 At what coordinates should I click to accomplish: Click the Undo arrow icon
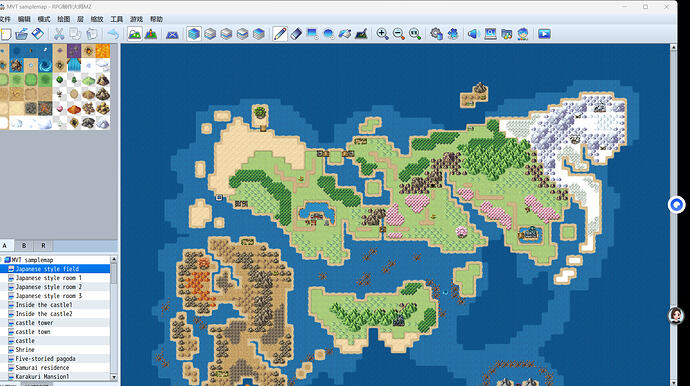113,34
